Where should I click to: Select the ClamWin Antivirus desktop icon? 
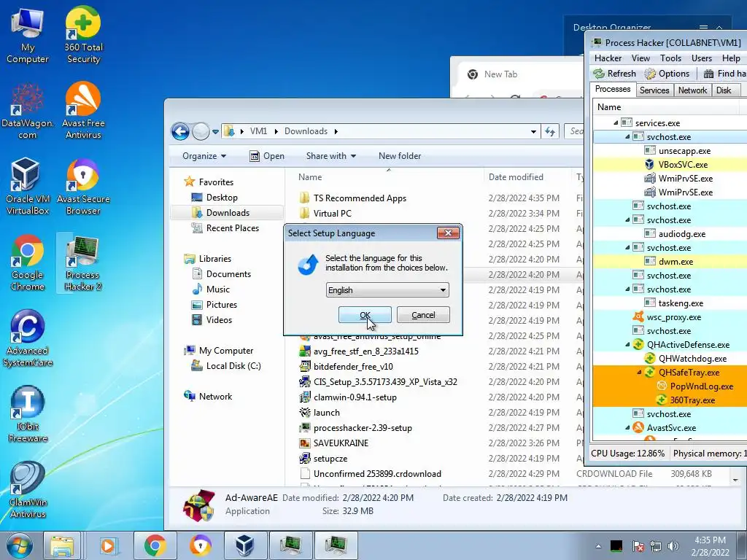[27, 491]
